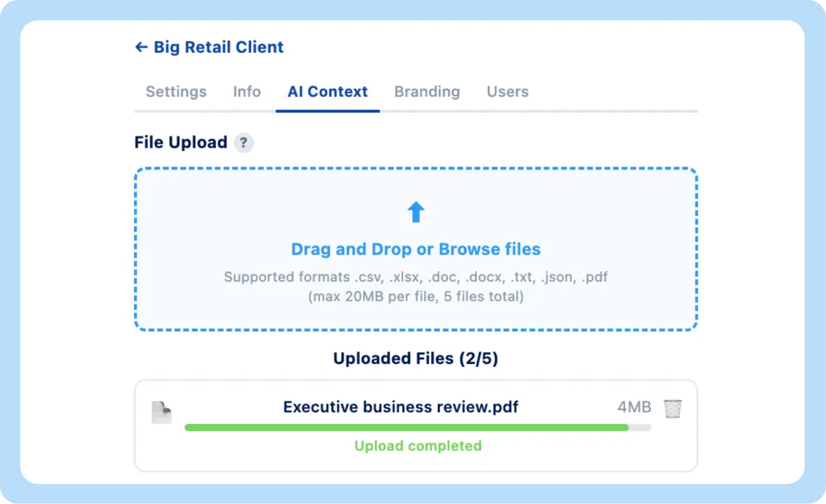
Task: Go to the Branding tab
Action: (x=427, y=92)
